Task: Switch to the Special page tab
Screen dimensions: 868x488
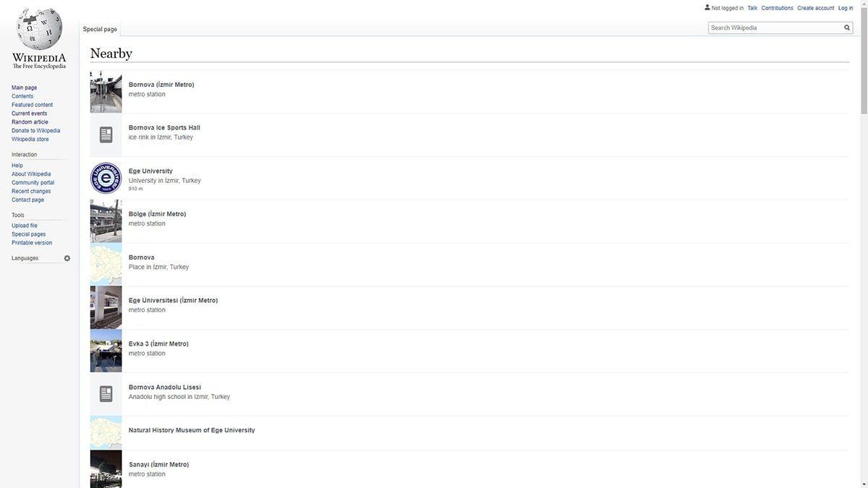Action: [x=100, y=30]
